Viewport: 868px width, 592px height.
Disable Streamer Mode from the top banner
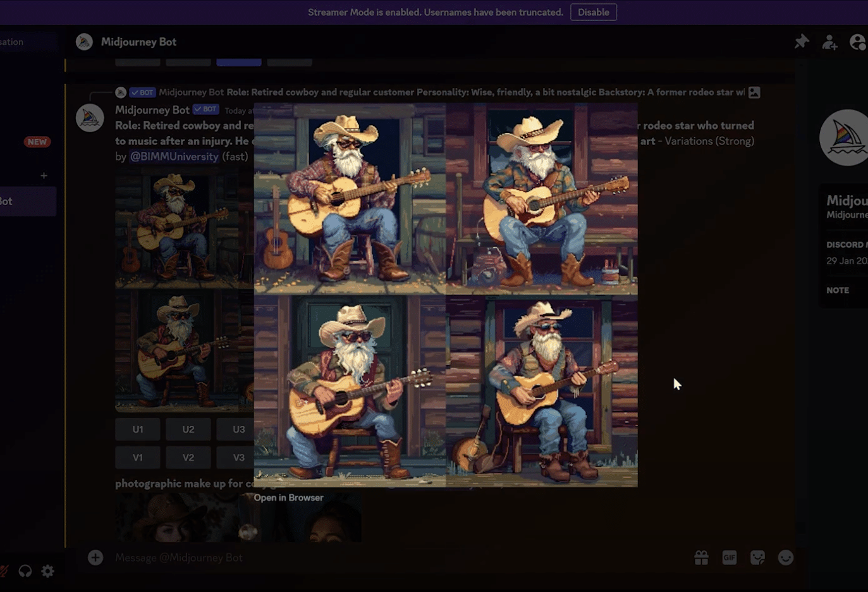[x=593, y=12]
